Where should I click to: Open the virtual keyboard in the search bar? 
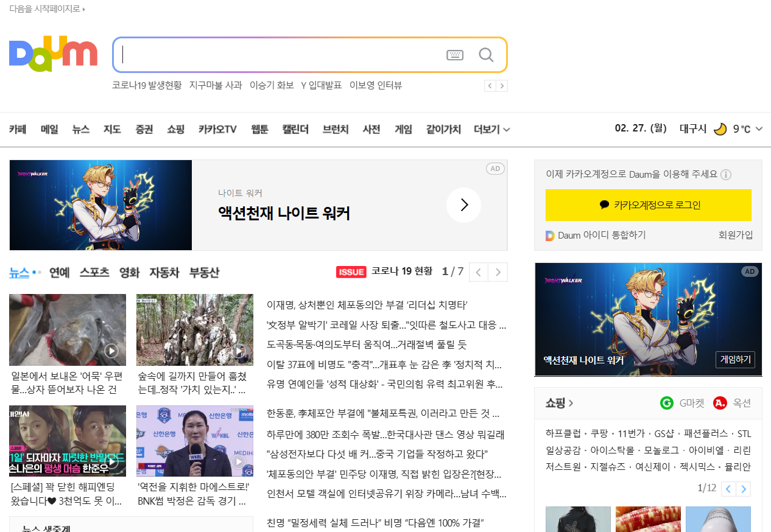(x=454, y=54)
